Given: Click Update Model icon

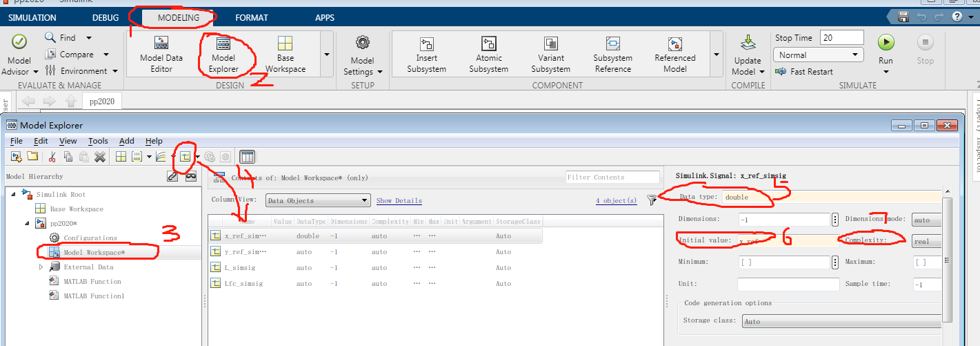Looking at the screenshot, I should click(x=748, y=44).
